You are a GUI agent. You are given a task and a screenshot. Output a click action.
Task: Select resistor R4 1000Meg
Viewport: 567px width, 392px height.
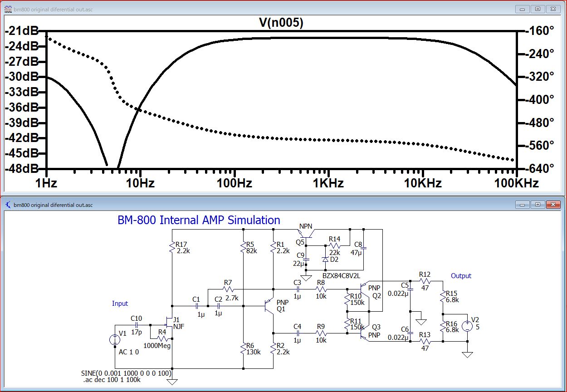pos(162,338)
